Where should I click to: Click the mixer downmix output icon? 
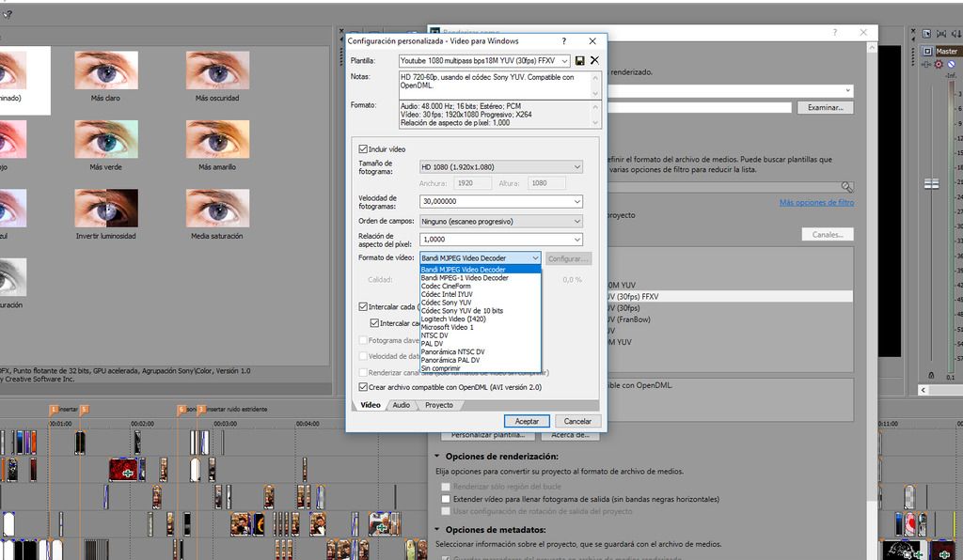point(940,34)
